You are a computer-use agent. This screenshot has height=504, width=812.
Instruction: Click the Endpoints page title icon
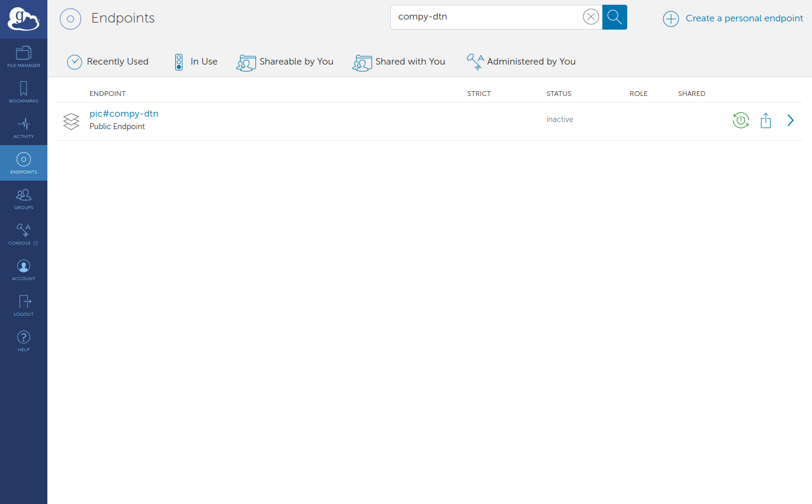pyautogui.click(x=70, y=19)
